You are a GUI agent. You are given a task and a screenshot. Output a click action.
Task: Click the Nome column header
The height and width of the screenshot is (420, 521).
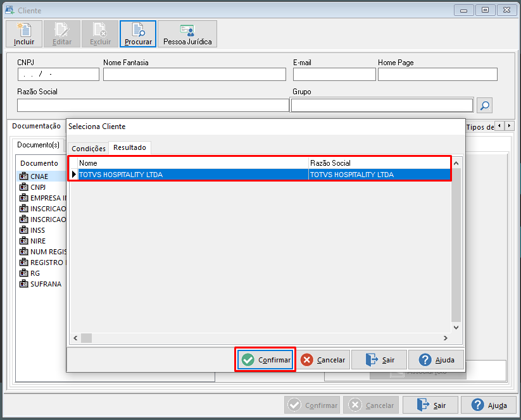click(x=193, y=163)
